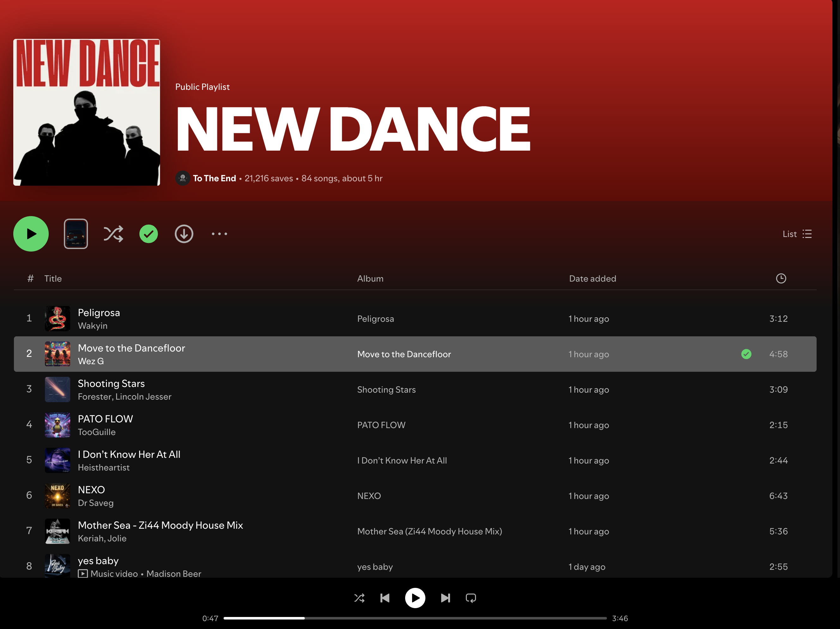Remove Move to the Dancefloor from liked songs
The width and height of the screenshot is (840, 629).
coord(746,354)
